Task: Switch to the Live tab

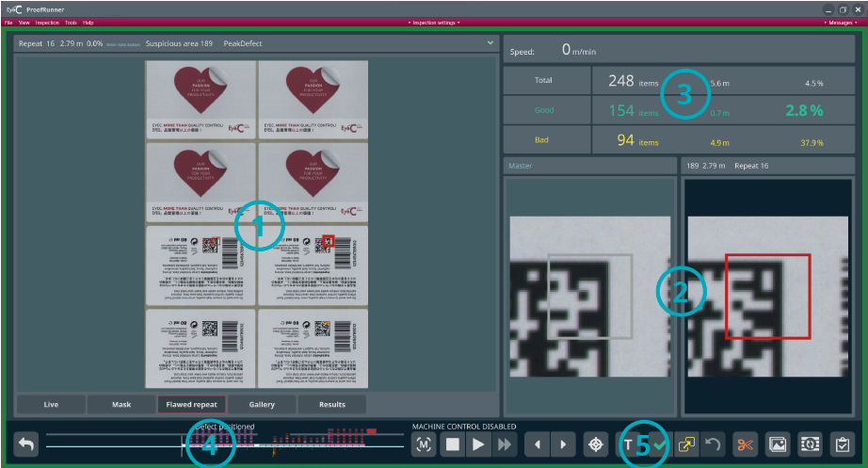Action: click(51, 404)
